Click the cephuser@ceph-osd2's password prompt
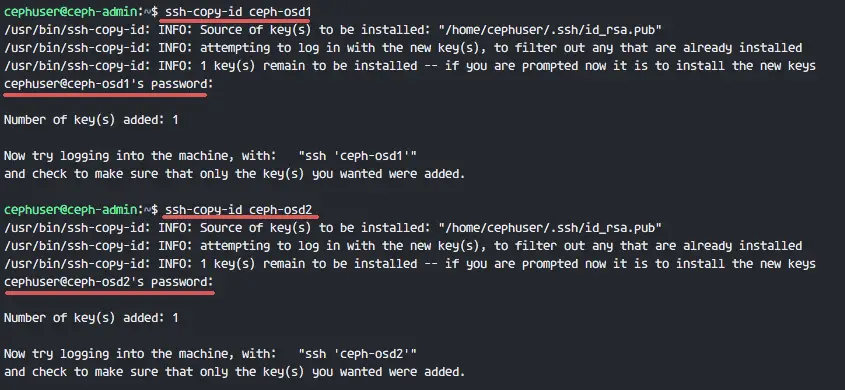The height and width of the screenshot is (390, 845). point(109,282)
